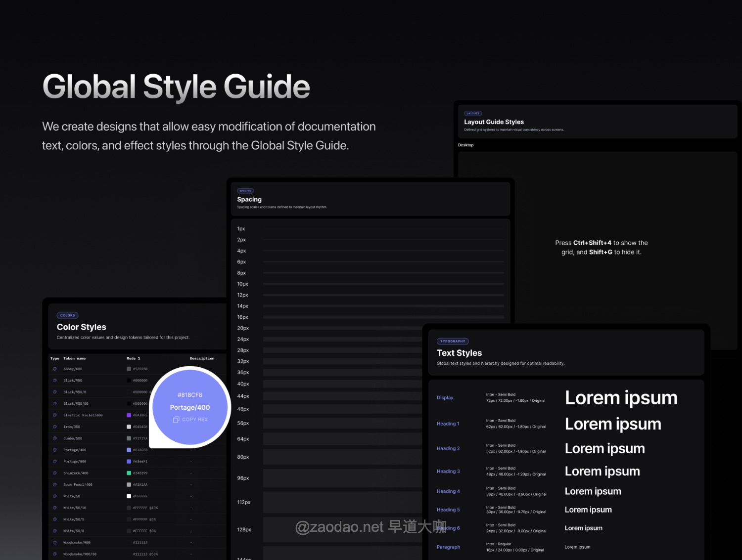Click the COPY HEX button in the tooltip

tap(190, 420)
